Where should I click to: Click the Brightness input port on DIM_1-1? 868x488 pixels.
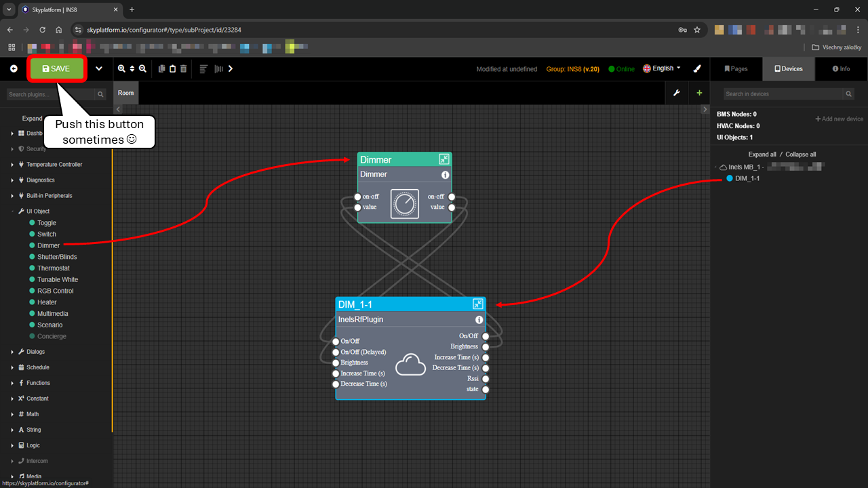click(x=336, y=363)
